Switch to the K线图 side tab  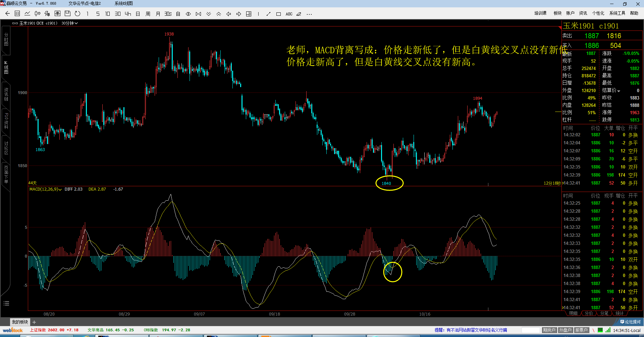(x=6, y=67)
